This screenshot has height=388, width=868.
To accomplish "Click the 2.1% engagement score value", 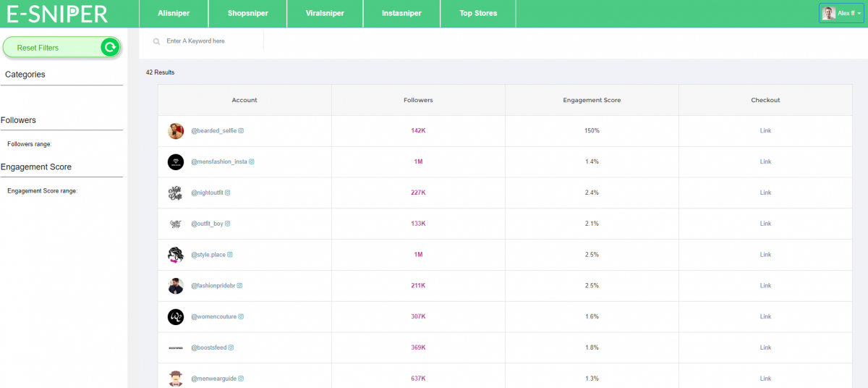I will tap(592, 224).
